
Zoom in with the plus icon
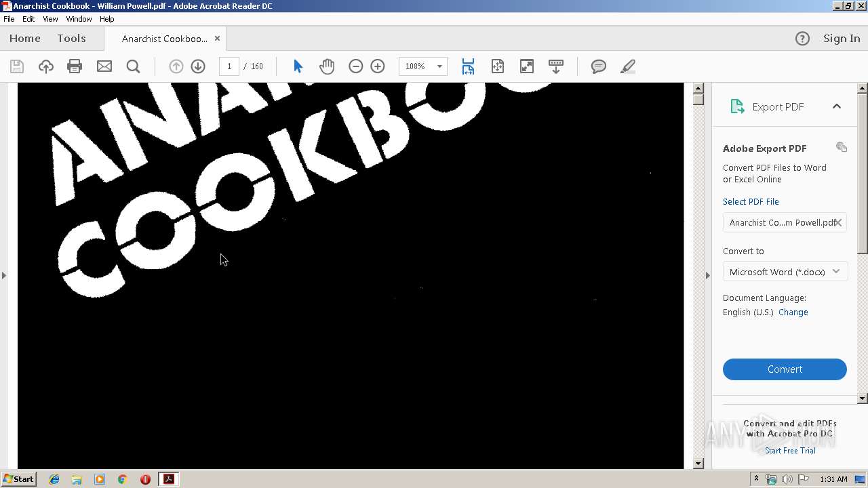point(378,66)
